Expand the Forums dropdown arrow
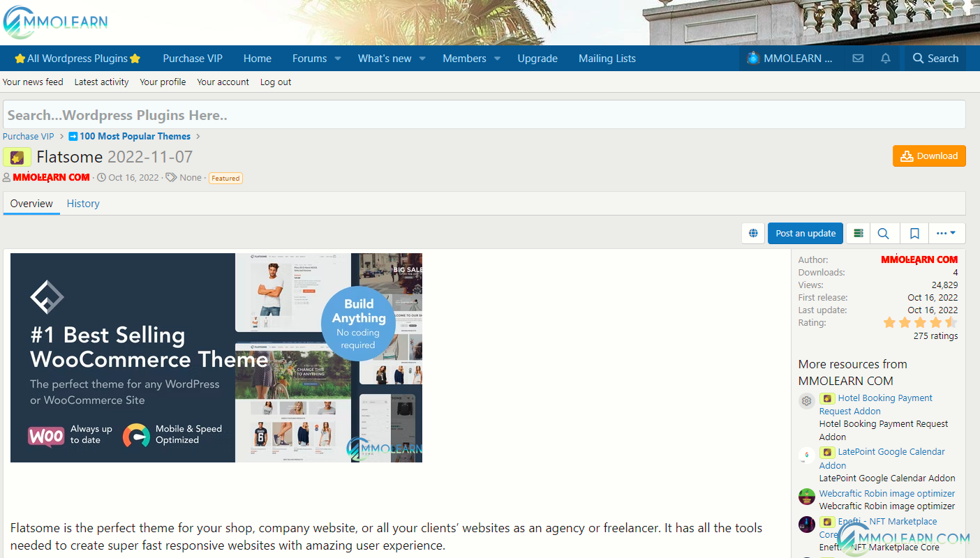Screen dimensions: 980x558 click(x=338, y=59)
